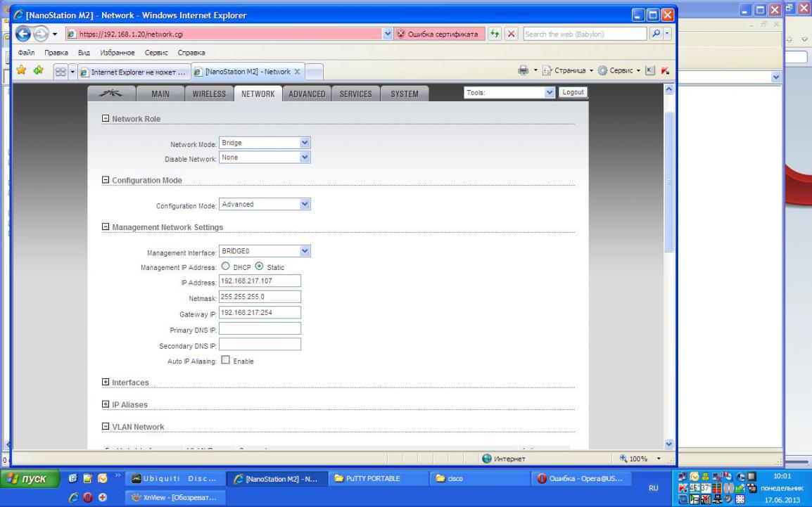Click the Stop loading X icon
This screenshot has width=812, height=507.
[512, 33]
